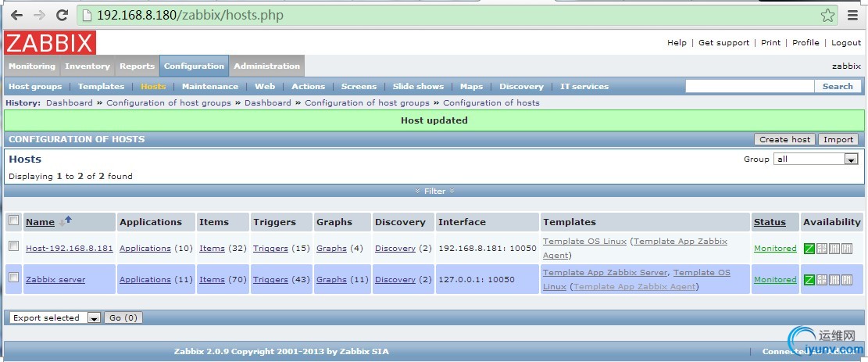Toggle Monitored status of Host-192.168.8.181
868x362 pixels.
(775, 249)
